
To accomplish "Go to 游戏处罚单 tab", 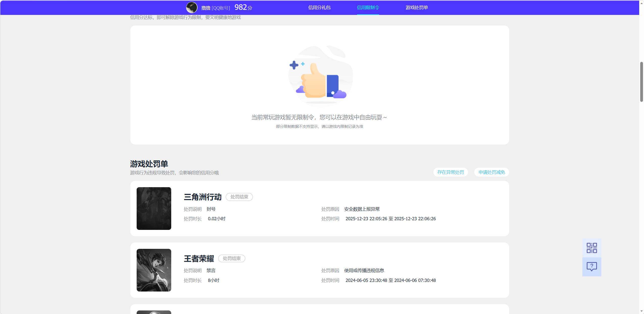I will [417, 8].
